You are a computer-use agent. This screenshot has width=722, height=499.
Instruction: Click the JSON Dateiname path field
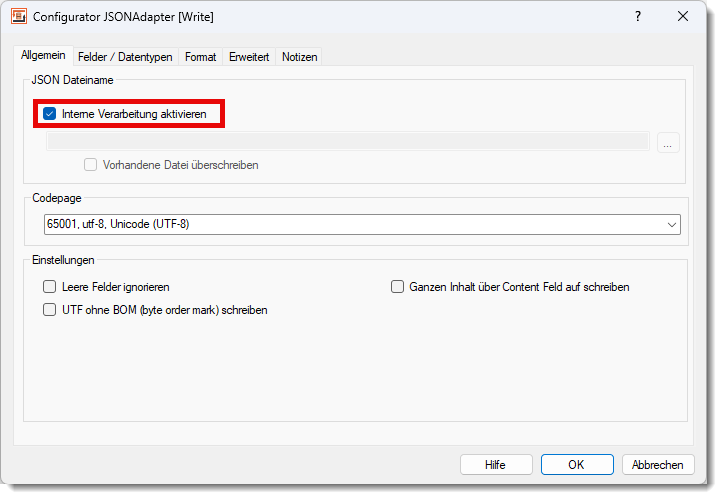[x=348, y=142]
